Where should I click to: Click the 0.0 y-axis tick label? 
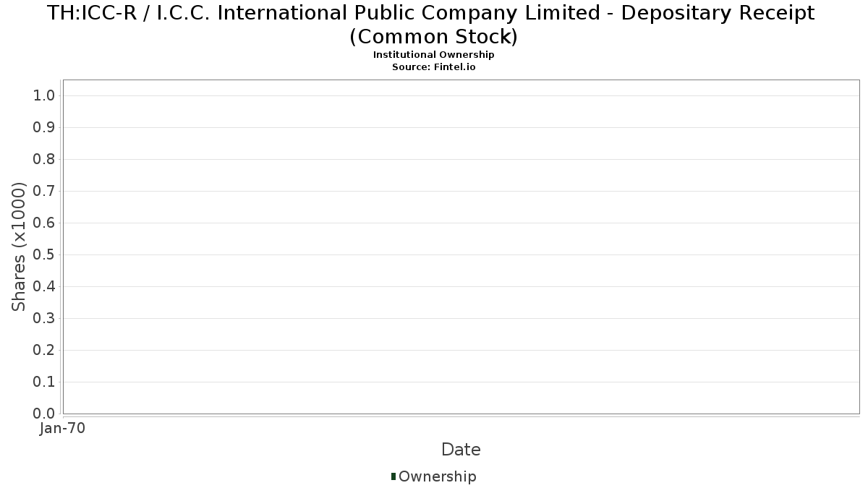click(x=45, y=414)
